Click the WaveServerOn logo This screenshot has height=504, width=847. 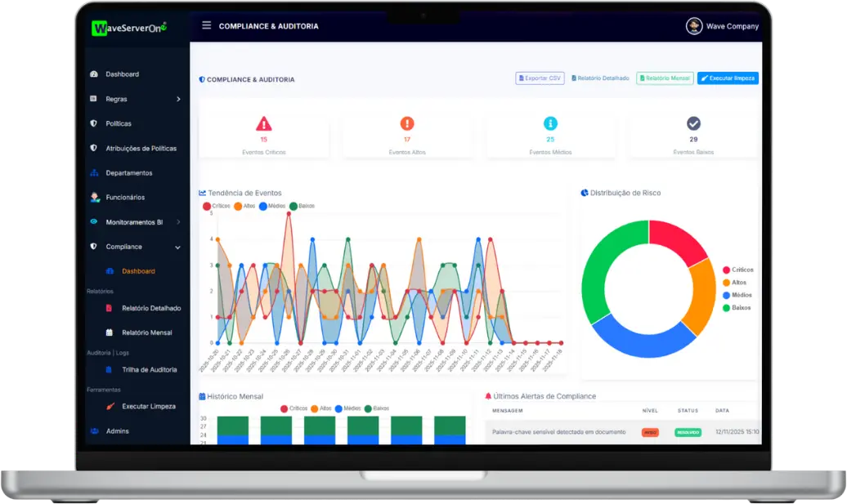(130, 29)
